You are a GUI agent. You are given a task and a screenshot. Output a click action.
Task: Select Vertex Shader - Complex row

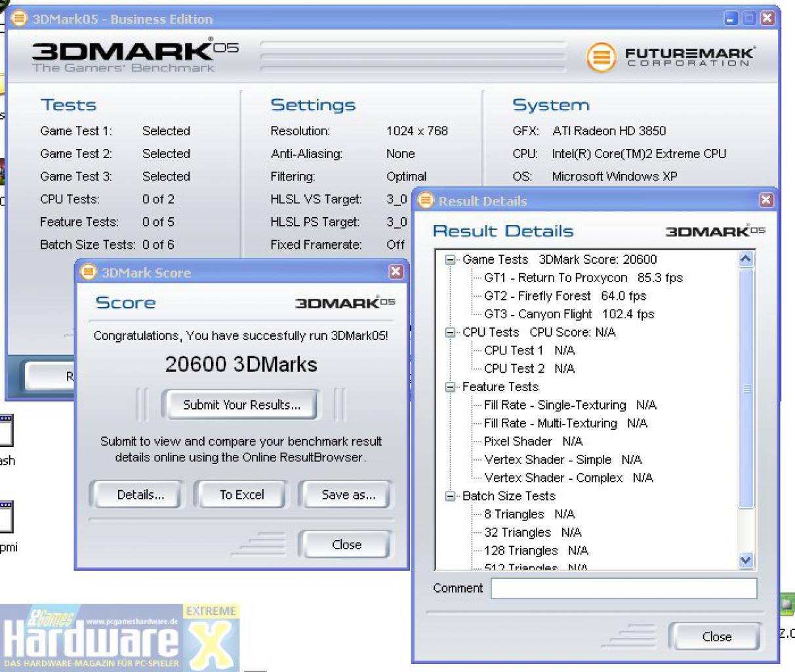point(568,478)
